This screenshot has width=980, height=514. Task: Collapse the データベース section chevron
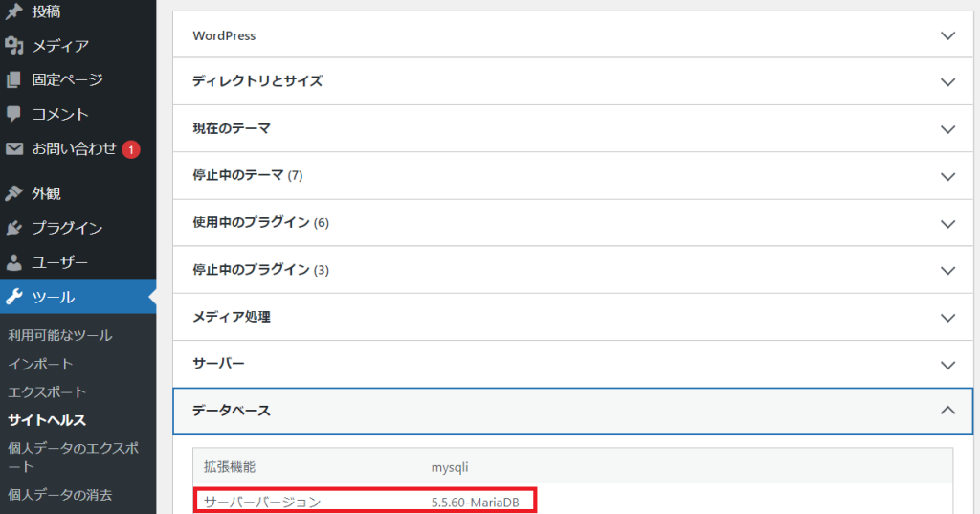(948, 411)
